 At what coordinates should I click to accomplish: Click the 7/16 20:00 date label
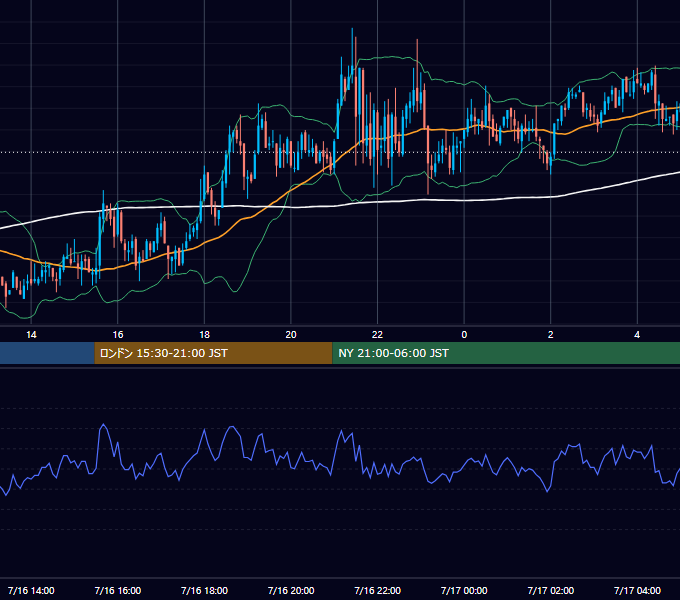pyautogui.click(x=291, y=590)
